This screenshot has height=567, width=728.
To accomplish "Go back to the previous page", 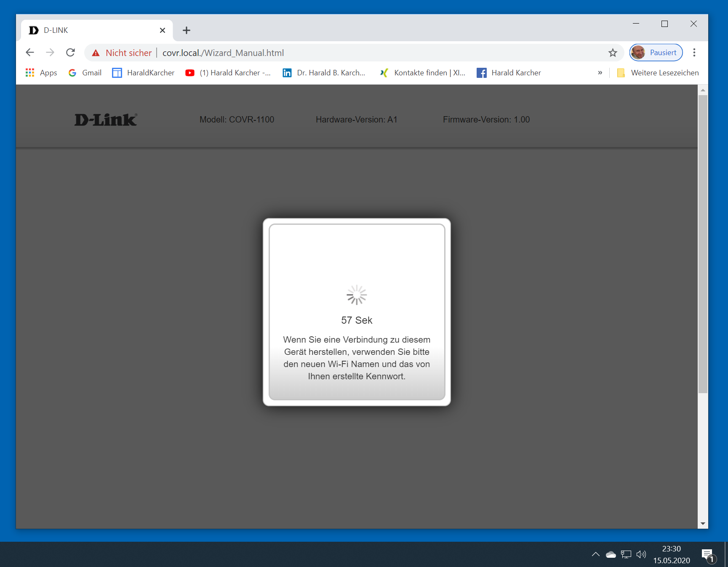I will [30, 53].
